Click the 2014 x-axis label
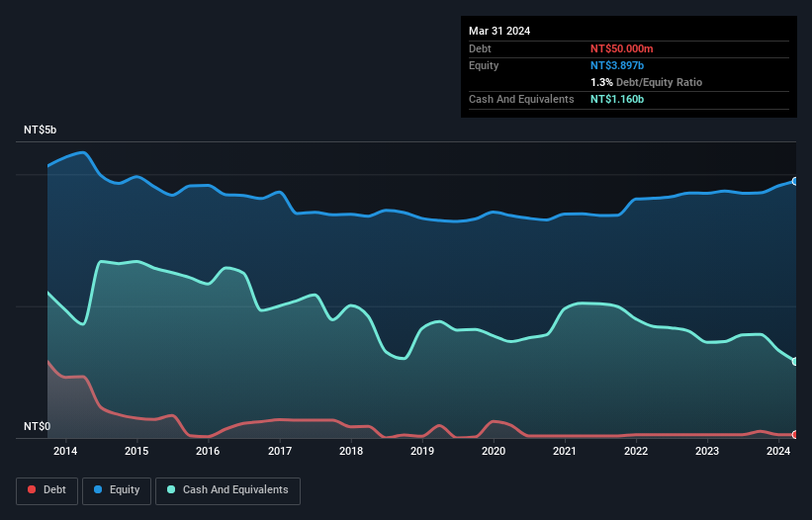Image resolution: width=812 pixels, height=520 pixels. click(65, 451)
